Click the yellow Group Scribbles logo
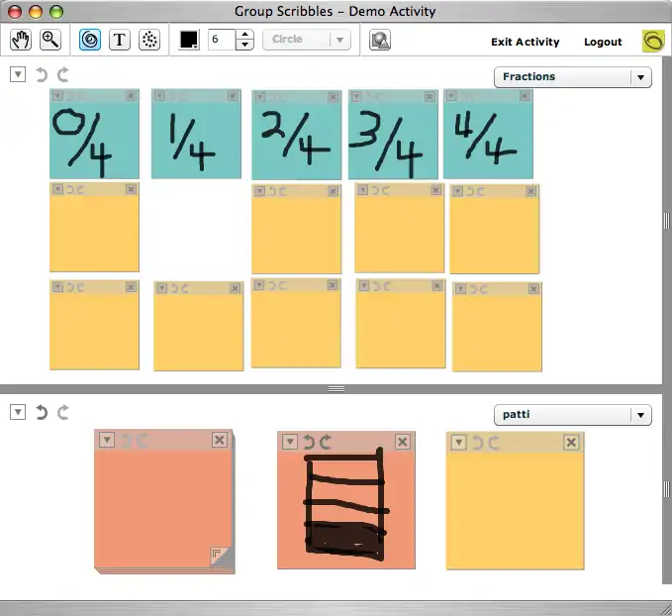 coord(653,41)
